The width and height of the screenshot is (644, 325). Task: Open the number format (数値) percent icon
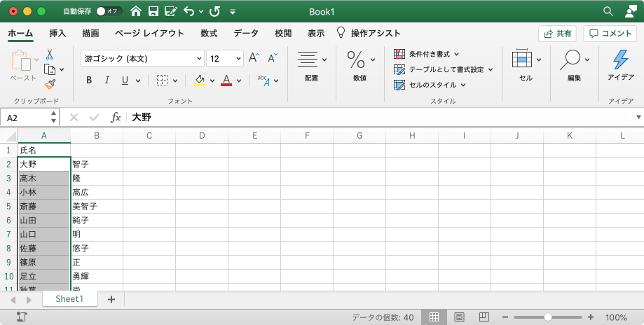[x=356, y=60]
